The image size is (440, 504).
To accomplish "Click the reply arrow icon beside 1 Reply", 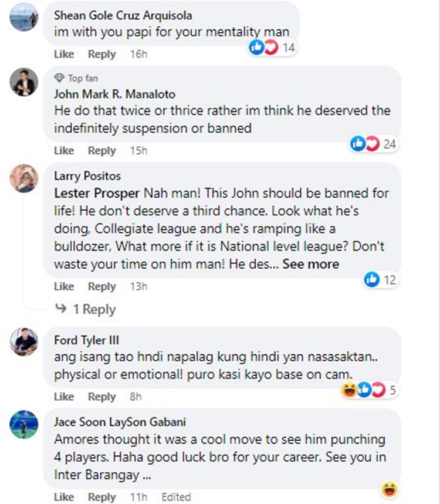I will (x=60, y=309).
